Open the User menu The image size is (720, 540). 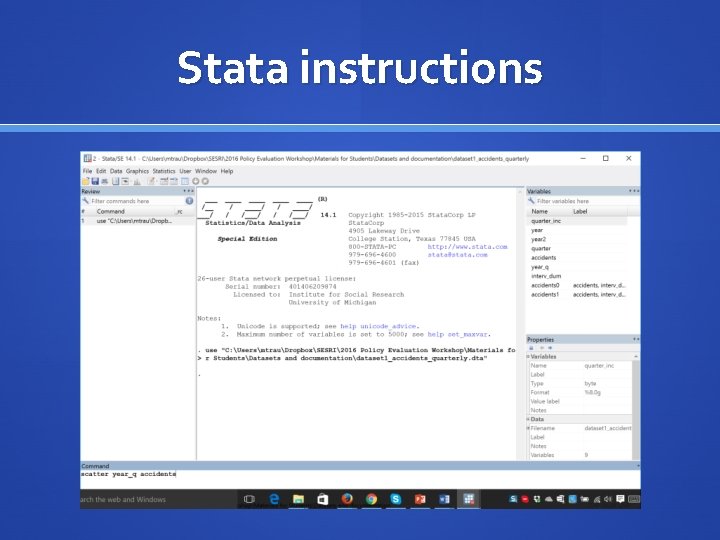click(x=185, y=171)
